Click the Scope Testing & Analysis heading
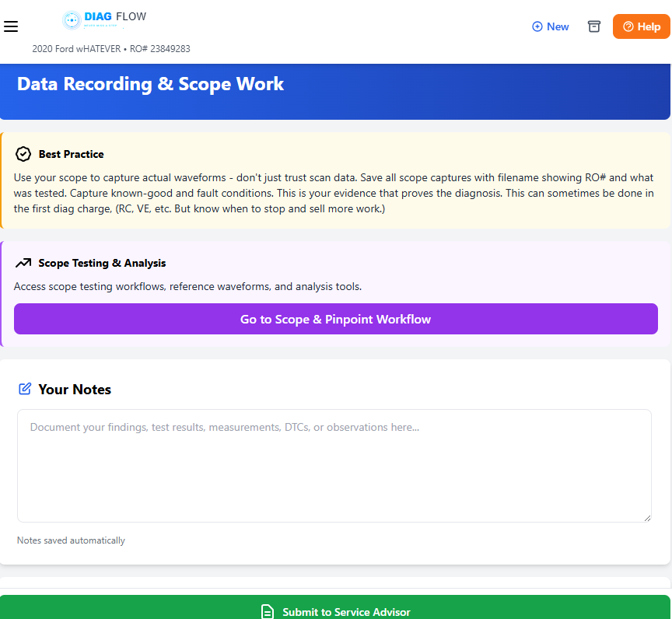672x619 pixels. coord(102,263)
